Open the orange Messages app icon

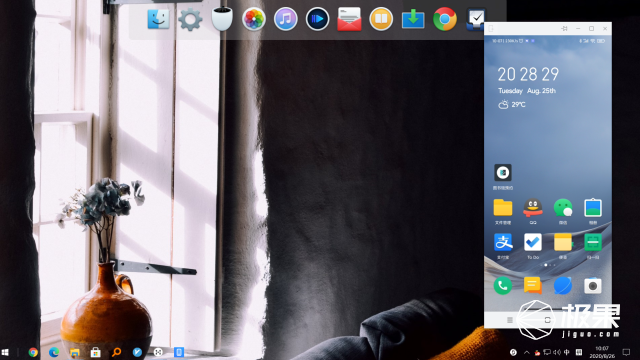[533, 286]
